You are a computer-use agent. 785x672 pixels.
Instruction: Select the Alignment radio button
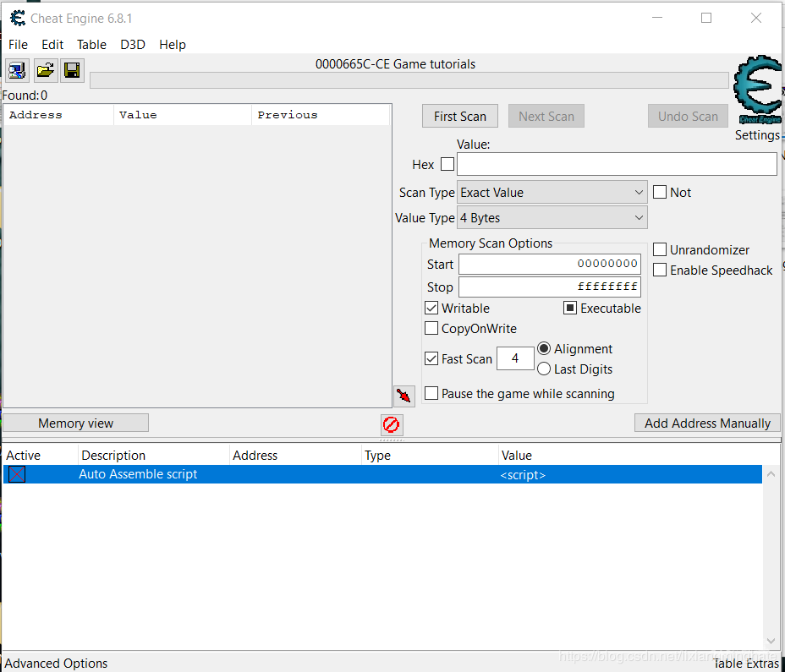(544, 348)
